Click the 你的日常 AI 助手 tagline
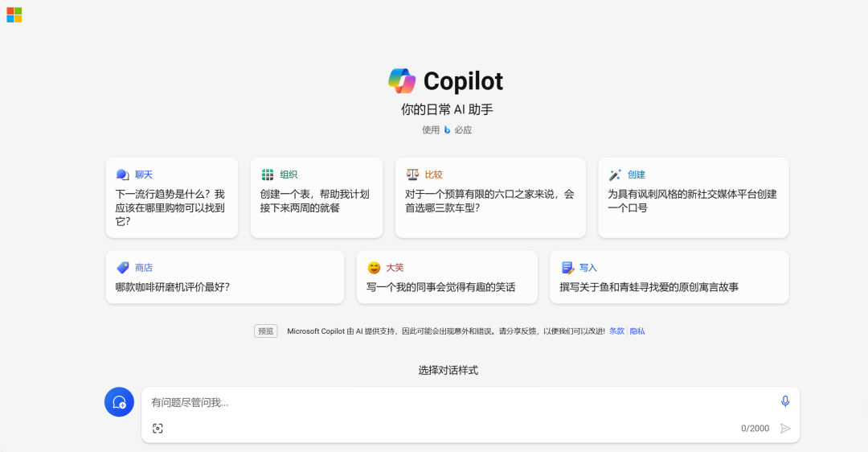Image resolution: width=868 pixels, height=452 pixels. [448, 109]
